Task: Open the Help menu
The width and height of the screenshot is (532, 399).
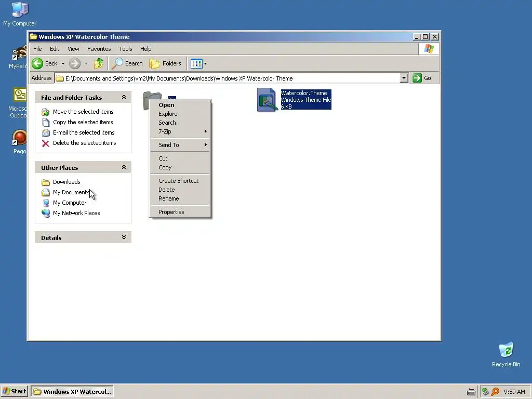Action: point(146,49)
